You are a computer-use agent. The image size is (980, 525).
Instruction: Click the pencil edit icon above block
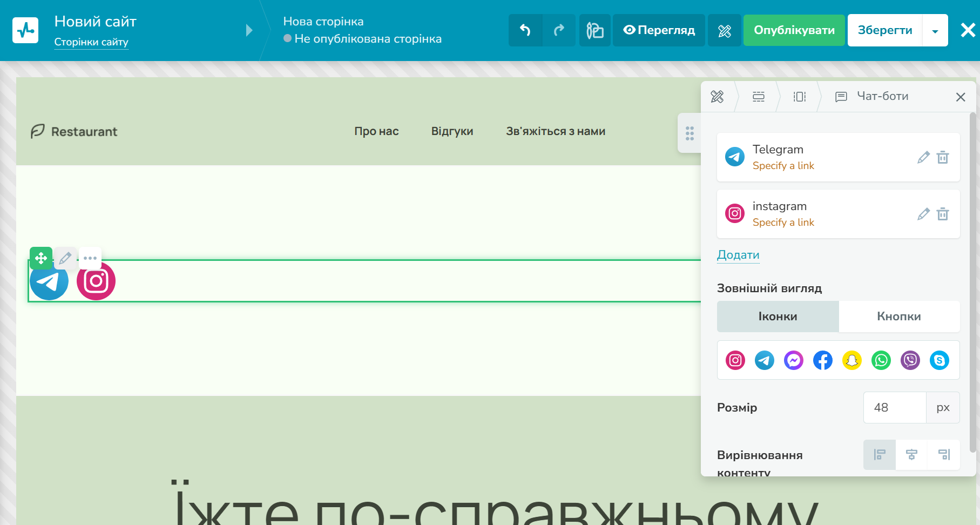[65, 258]
